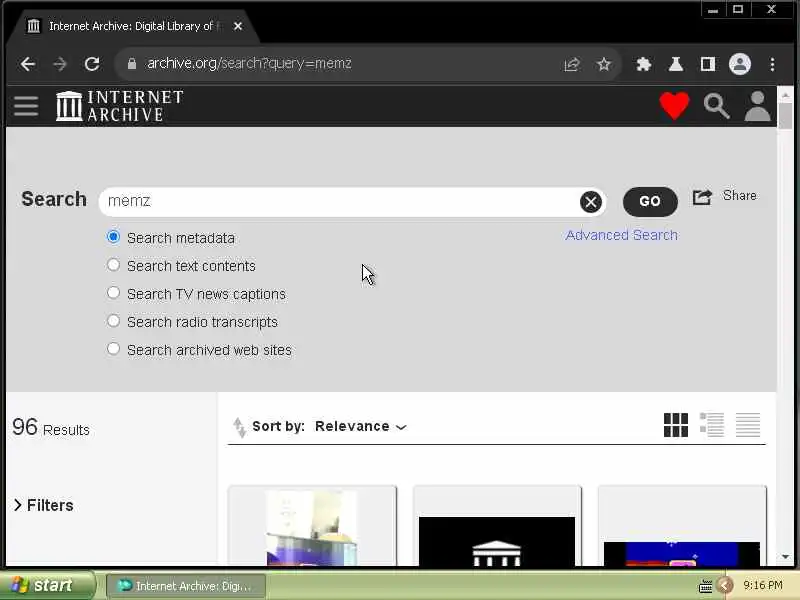Viewport: 800px width, 600px height.
Task: Open the Windows start menu
Action: tap(47, 585)
